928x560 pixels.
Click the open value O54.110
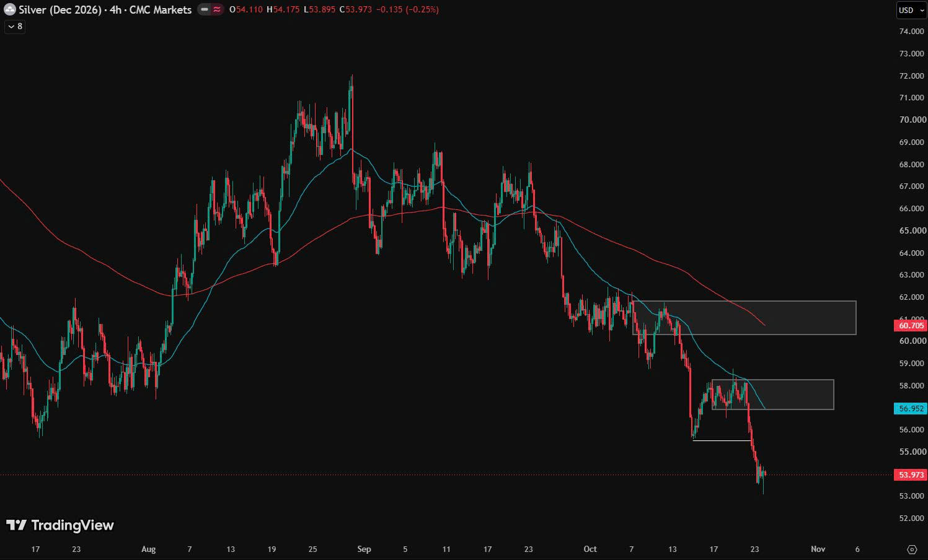[245, 9]
